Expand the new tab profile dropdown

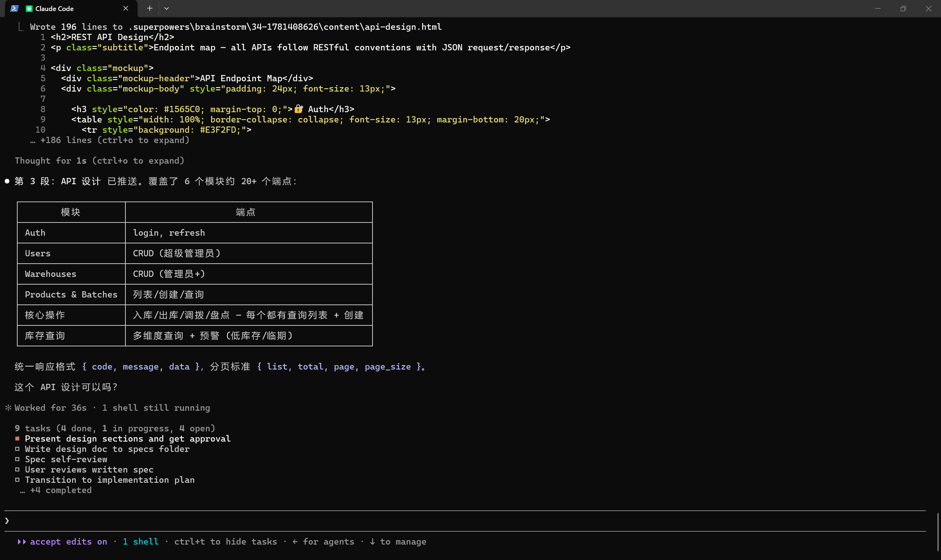166,8
